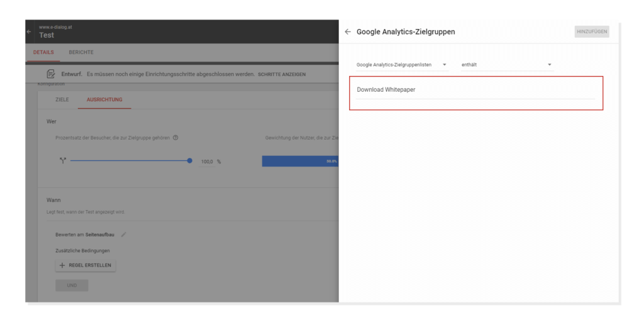The image size is (644, 322).
Task: Select the Ausrichtung tab
Action: pyautogui.click(x=104, y=100)
